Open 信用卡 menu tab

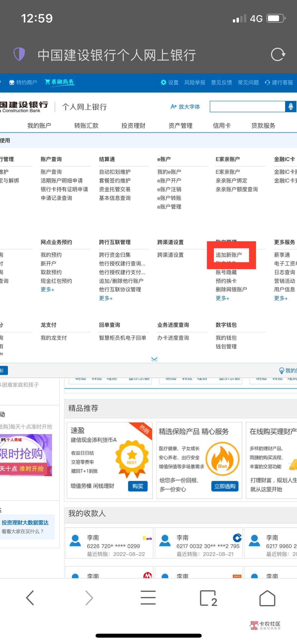[222, 126]
